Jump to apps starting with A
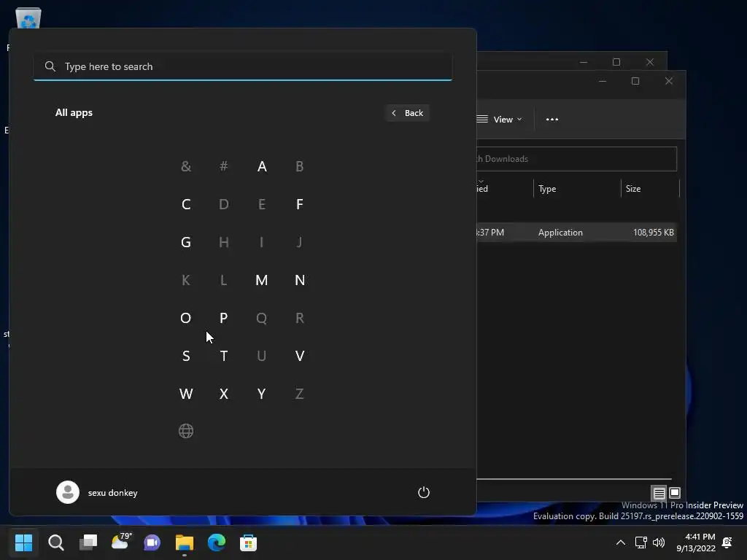The height and width of the screenshot is (560, 747). [262, 166]
